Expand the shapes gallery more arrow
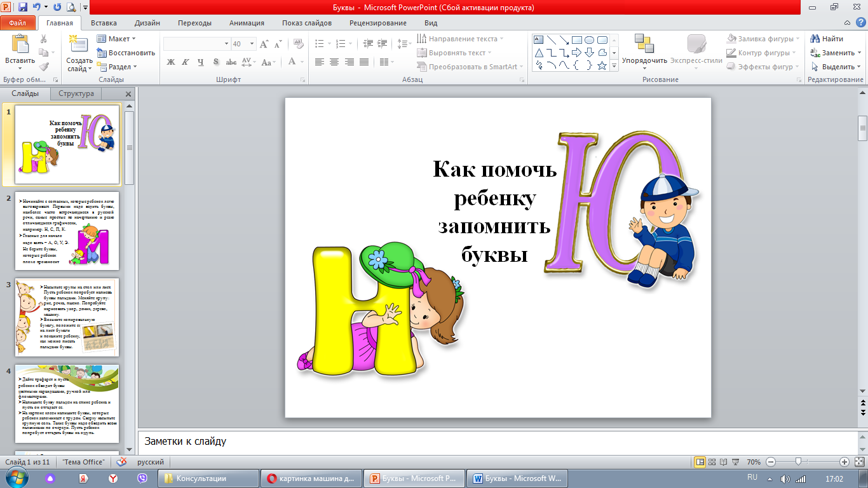 pos(613,65)
